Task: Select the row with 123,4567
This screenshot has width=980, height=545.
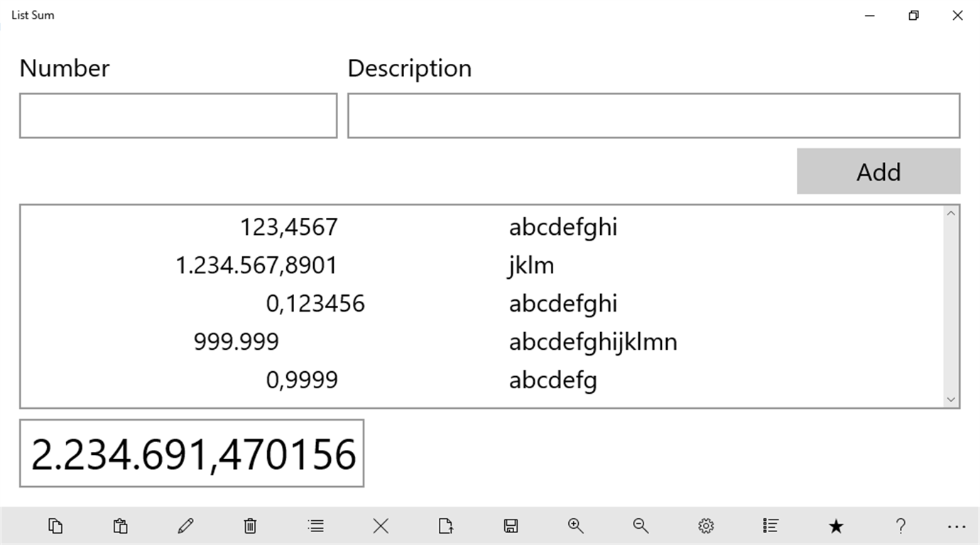Action: 481,227
